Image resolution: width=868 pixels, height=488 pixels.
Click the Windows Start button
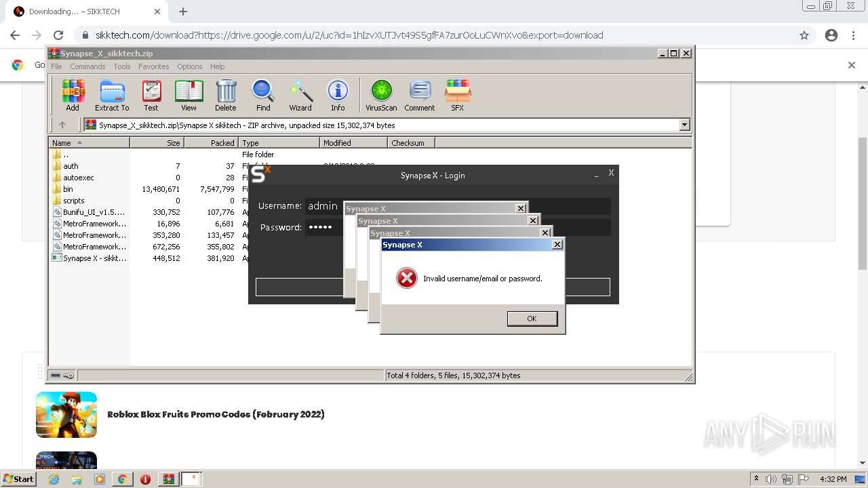point(19,479)
